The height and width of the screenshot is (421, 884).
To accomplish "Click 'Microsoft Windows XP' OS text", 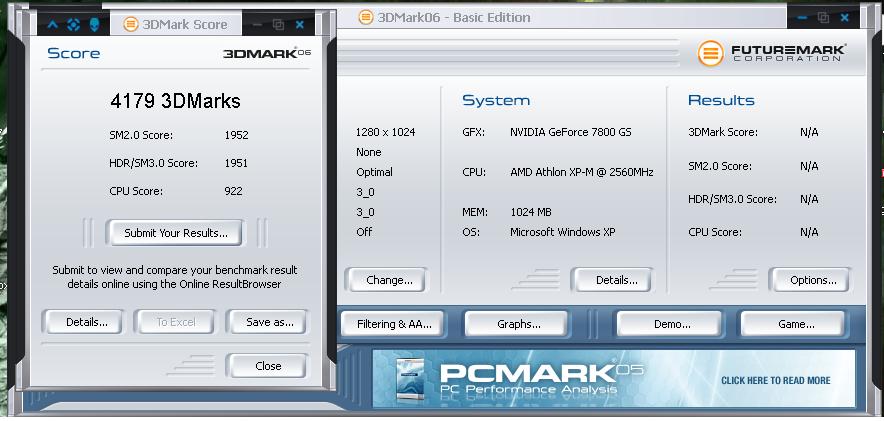I will click(x=563, y=232).
